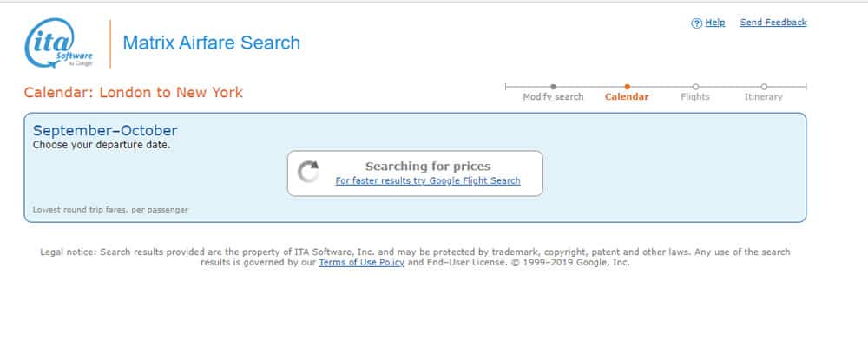Select the Flights step label
The width and height of the screenshot is (868, 347).
pyautogui.click(x=695, y=97)
